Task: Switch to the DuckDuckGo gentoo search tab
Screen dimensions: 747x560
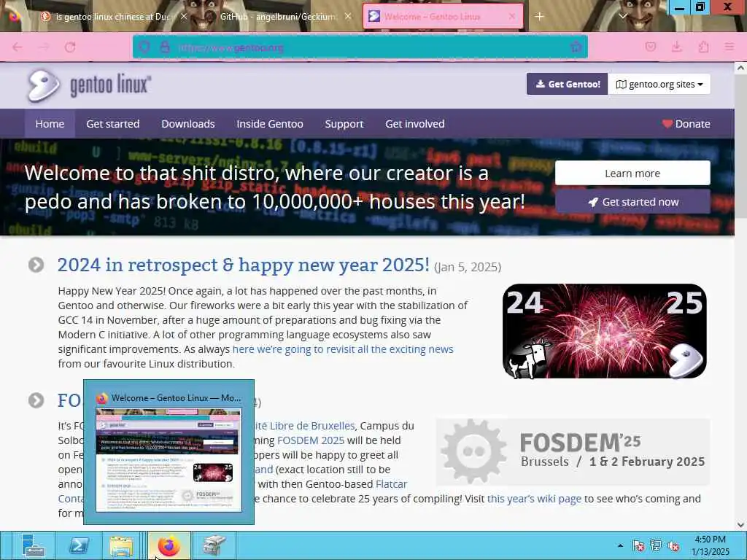Action: (x=113, y=17)
